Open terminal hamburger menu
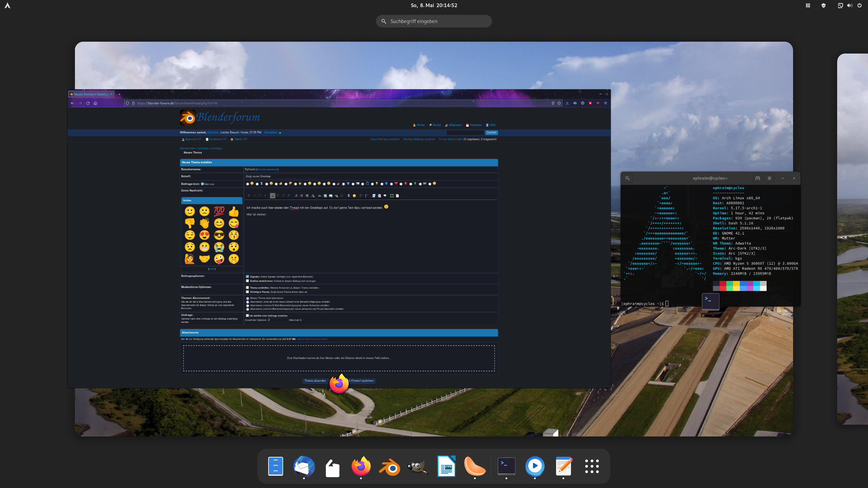The height and width of the screenshot is (488, 868). (769, 178)
